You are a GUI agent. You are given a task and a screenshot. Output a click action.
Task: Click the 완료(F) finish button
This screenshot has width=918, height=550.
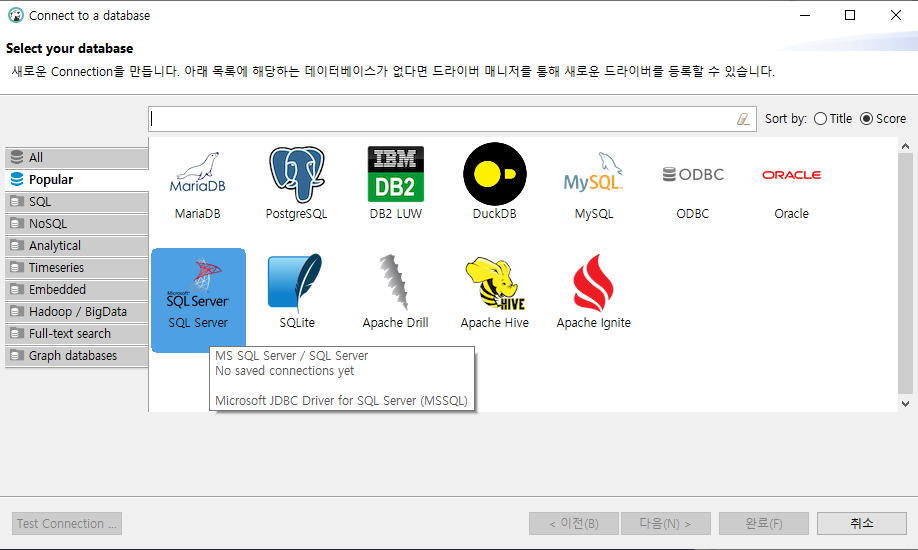click(x=764, y=524)
